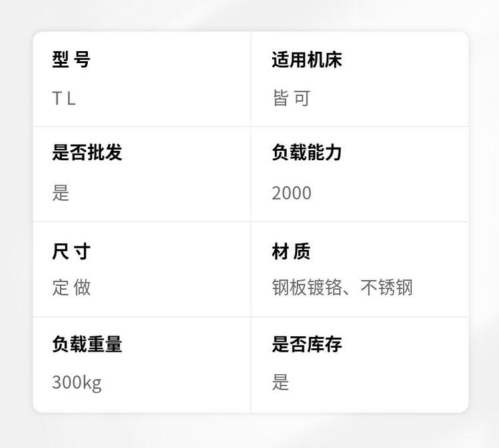Click the 材质 heading

point(291,251)
